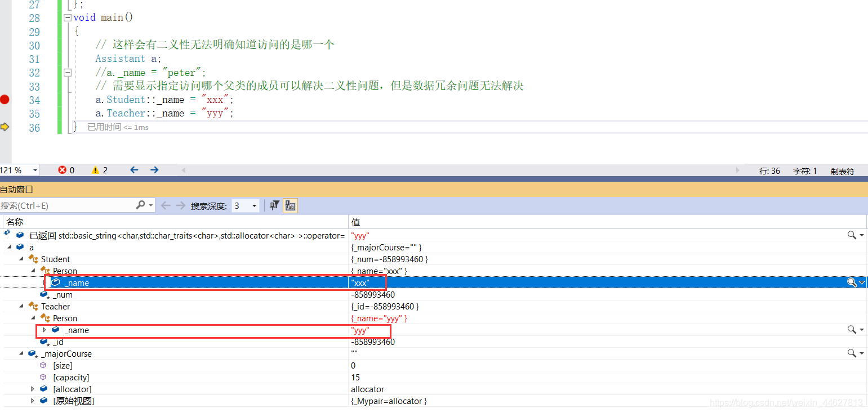Click the code line Assistant a;
The height and width of the screenshot is (413, 868).
[x=128, y=59]
